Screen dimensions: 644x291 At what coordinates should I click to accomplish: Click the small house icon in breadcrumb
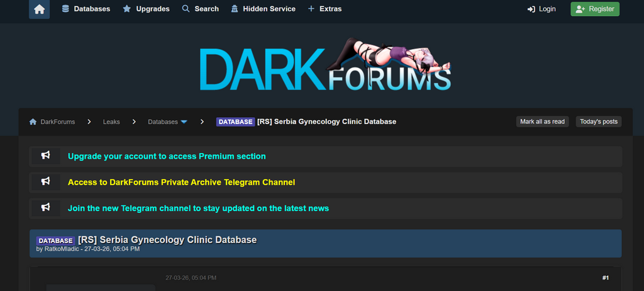point(33,122)
